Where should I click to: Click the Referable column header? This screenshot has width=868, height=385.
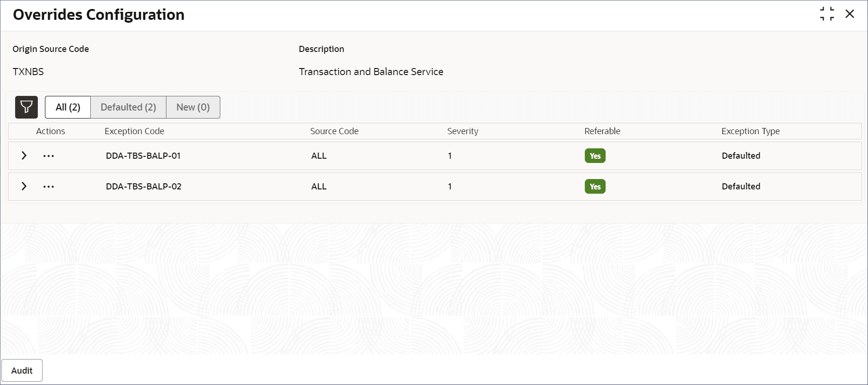[602, 131]
